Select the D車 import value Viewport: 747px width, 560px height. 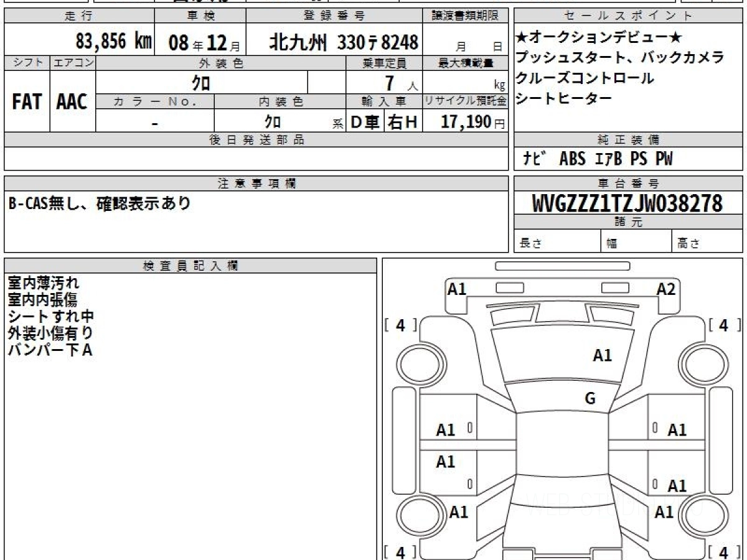pos(365,123)
